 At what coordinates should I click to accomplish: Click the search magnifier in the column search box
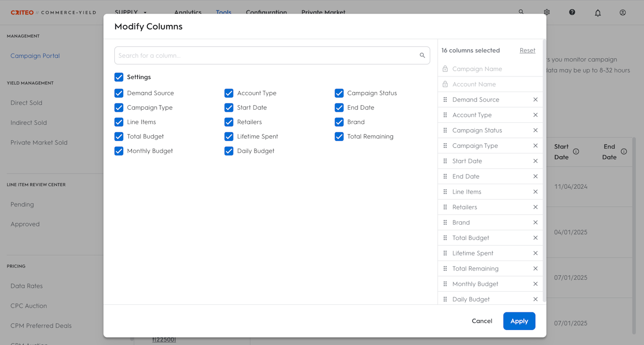coord(422,55)
